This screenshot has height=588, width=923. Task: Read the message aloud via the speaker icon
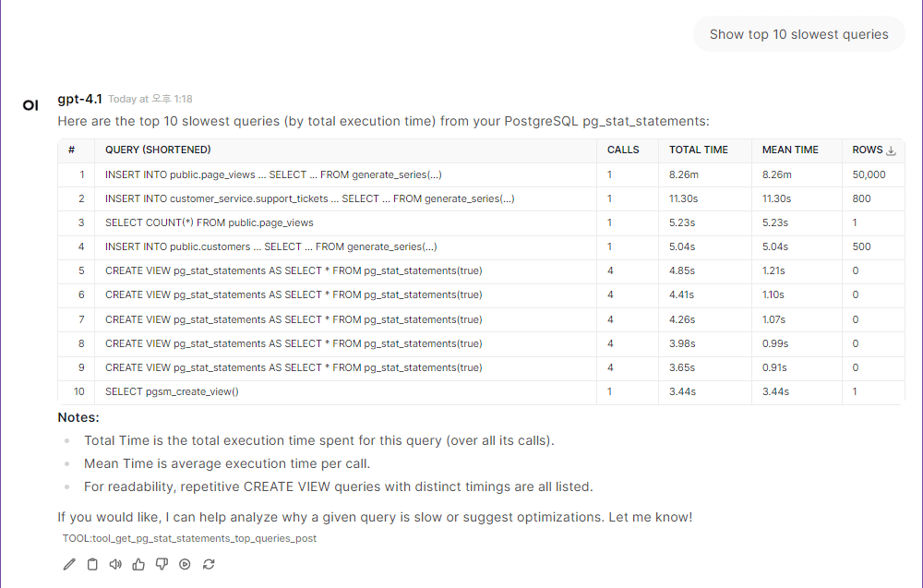(115, 563)
